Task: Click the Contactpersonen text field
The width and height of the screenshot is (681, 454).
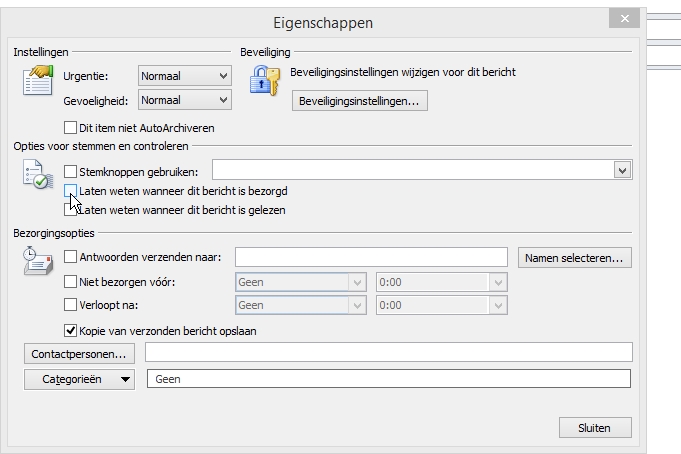Action: click(389, 352)
